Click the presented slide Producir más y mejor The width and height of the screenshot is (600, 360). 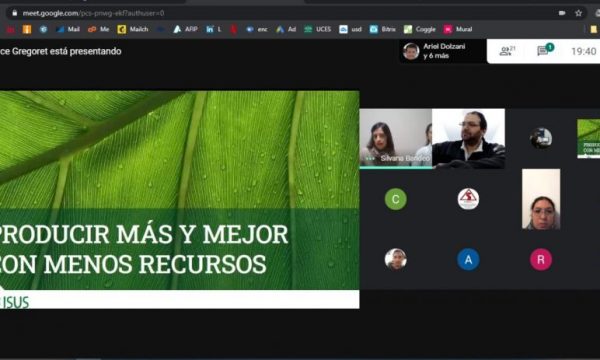[x=179, y=200]
